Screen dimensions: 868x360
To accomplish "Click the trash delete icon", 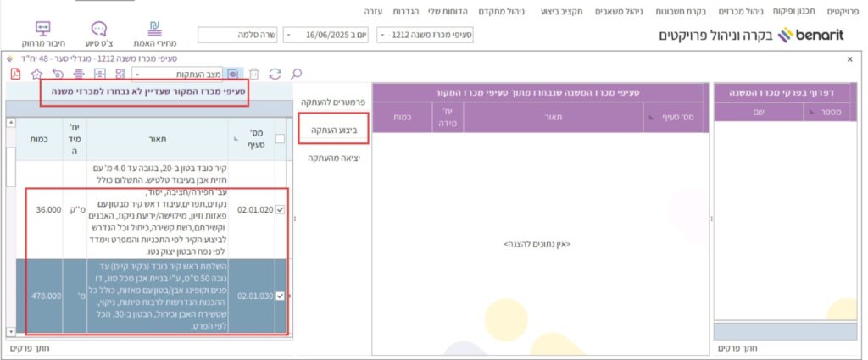I will coord(253,75).
